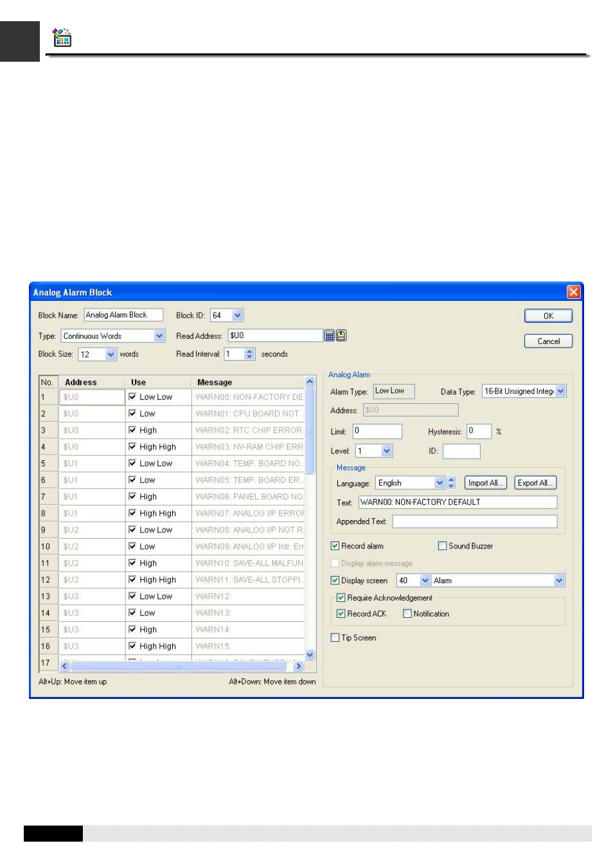The width and height of the screenshot is (613, 868).
Task: Click address cell $U0 in row 1
Action: tap(92, 397)
